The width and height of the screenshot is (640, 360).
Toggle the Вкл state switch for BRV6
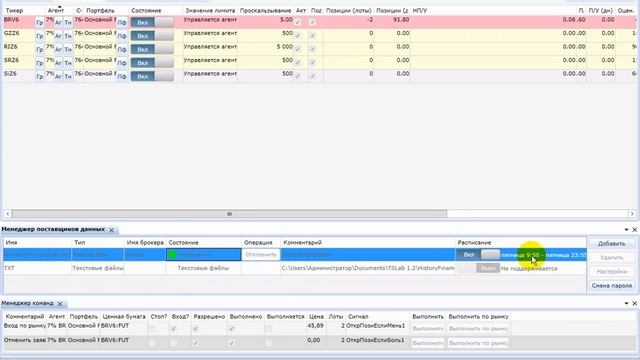[152, 22]
